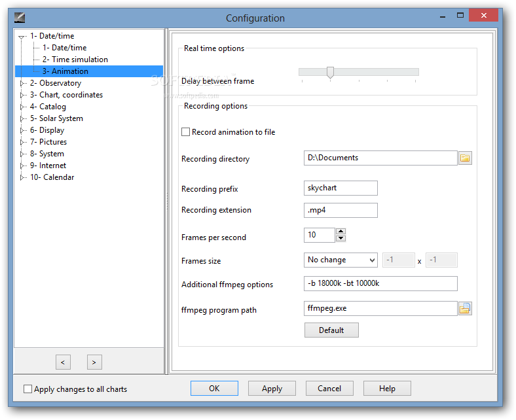This screenshot has width=516, height=420.
Task: Open the 2- Observatory section label
Action: point(56,83)
